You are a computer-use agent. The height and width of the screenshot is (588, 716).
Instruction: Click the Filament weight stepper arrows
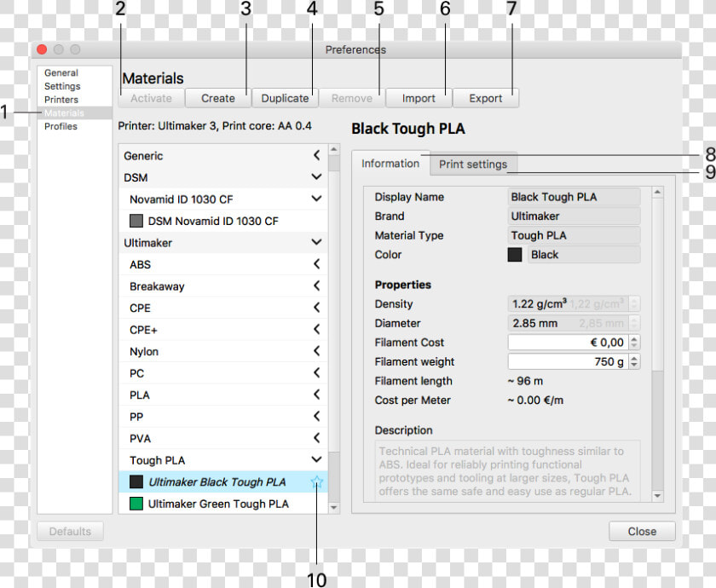pos(634,361)
